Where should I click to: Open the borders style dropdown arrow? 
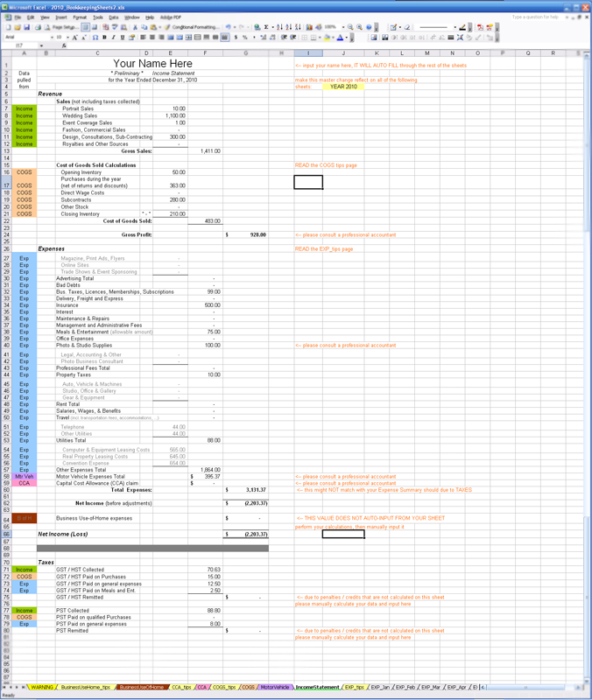coord(320,37)
